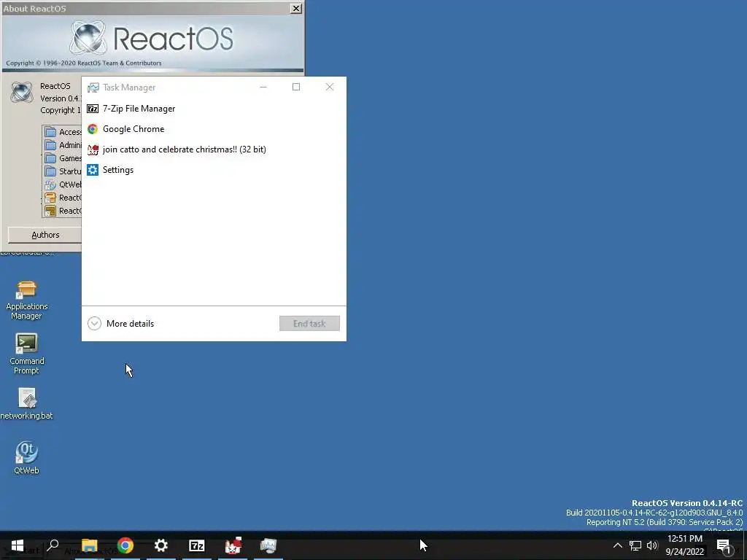Click the ReactOS logo icon beside version text
747x560 pixels.
[22, 93]
